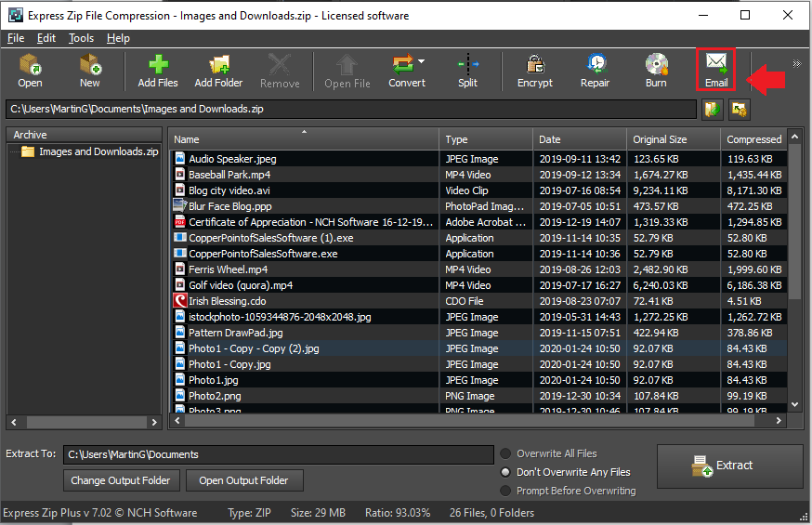Click the Archive panel scroll-right arrow
The image size is (812, 525).
coord(154,423)
